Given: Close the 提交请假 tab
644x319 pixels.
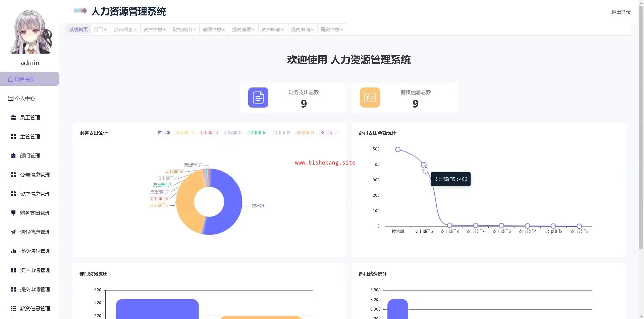Looking at the screenshot, I should pos(253,30).
